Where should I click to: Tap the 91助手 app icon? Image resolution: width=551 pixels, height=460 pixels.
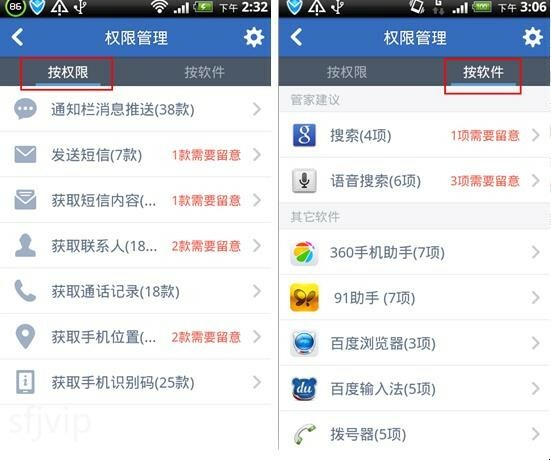point(304,298)
